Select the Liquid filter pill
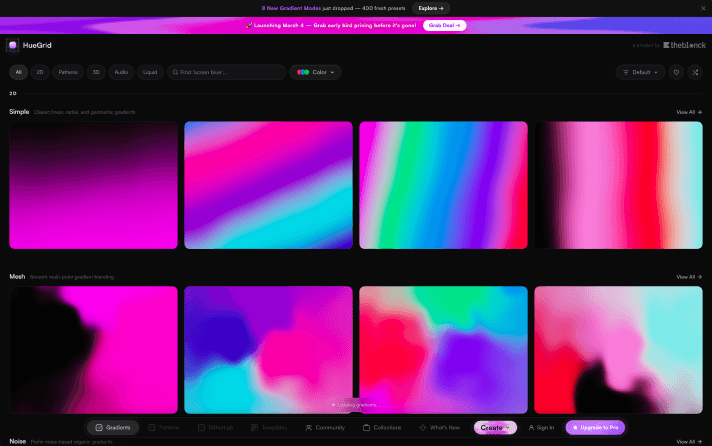Screen dimensions: 712x446 [150, 72]
